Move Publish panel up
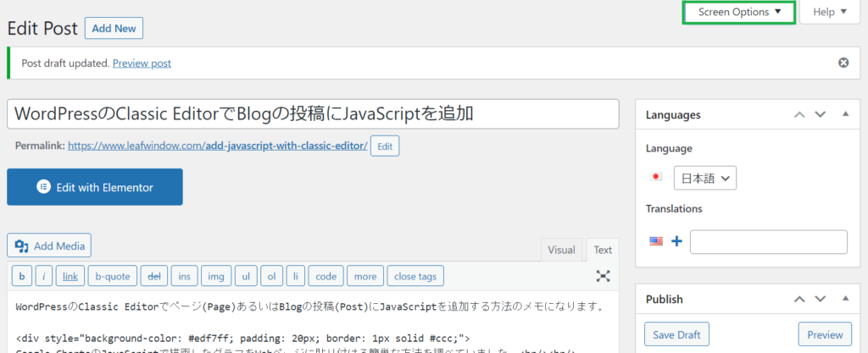The height and width of the screenshot is (353, 868). [x=799, y=299]
